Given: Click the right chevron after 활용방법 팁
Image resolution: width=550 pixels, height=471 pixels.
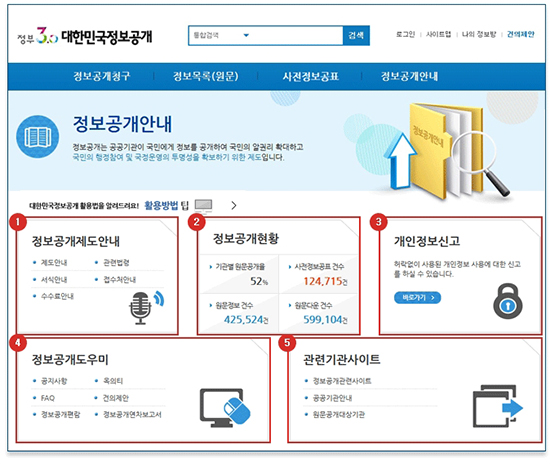Looking at the screenshot, I should (234, 206).
